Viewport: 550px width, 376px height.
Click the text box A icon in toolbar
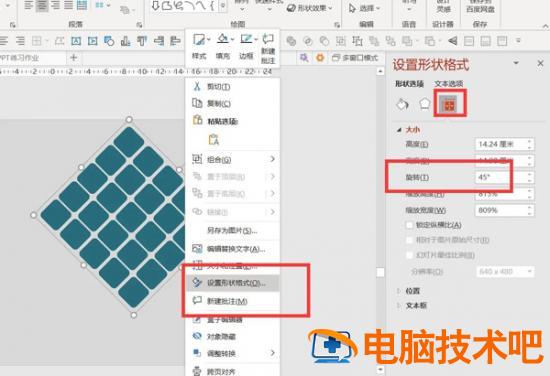76,41
